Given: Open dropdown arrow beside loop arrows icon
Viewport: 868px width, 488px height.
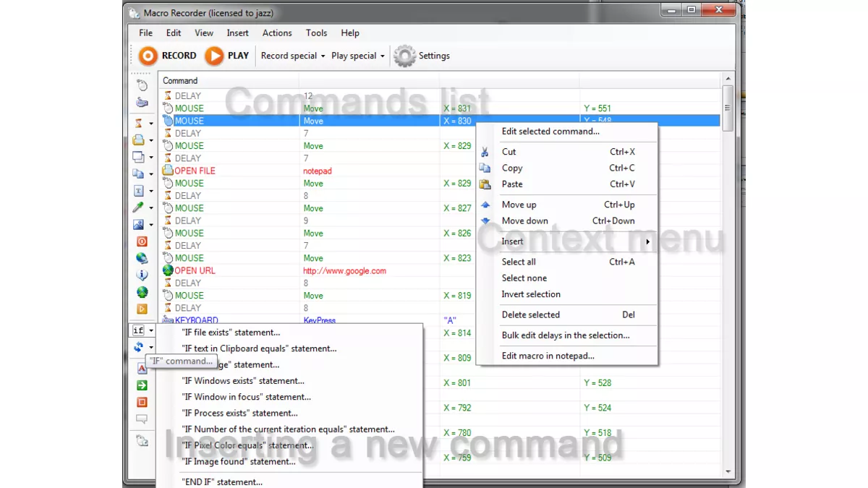Looking at the screenshot, I should (151, 348).
